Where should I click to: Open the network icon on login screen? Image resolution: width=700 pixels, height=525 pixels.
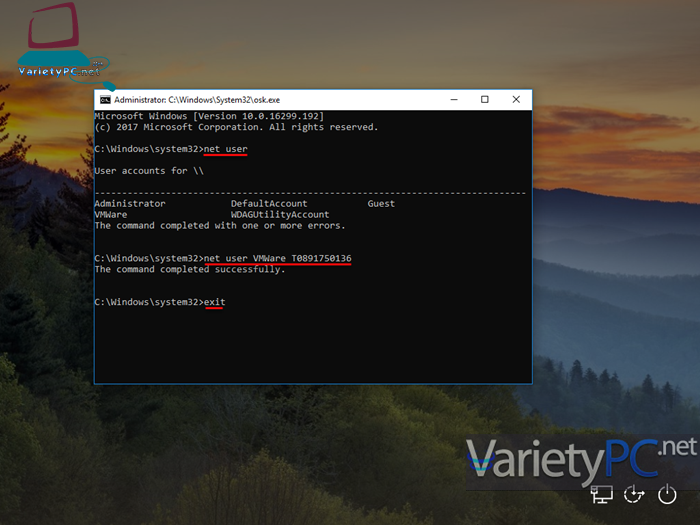(x=601, y=493)
